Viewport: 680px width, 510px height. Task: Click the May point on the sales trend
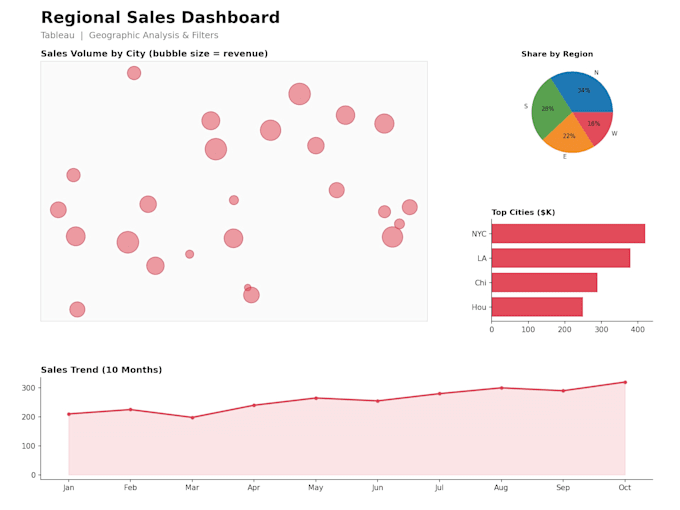316,398
